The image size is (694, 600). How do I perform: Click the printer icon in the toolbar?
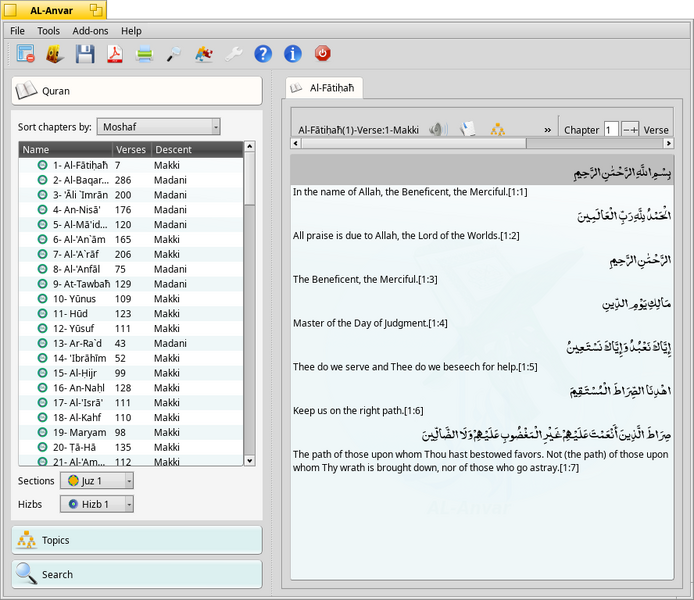click(144, 54)
